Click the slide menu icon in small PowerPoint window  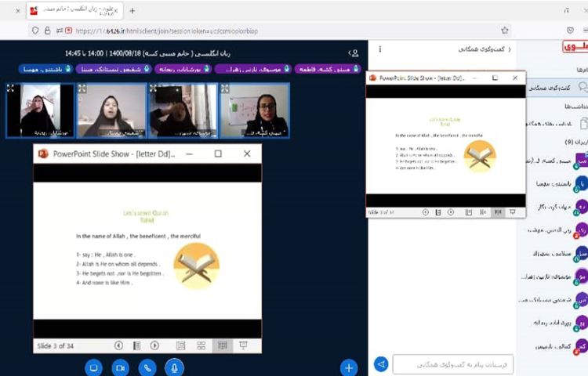point(438,212)
